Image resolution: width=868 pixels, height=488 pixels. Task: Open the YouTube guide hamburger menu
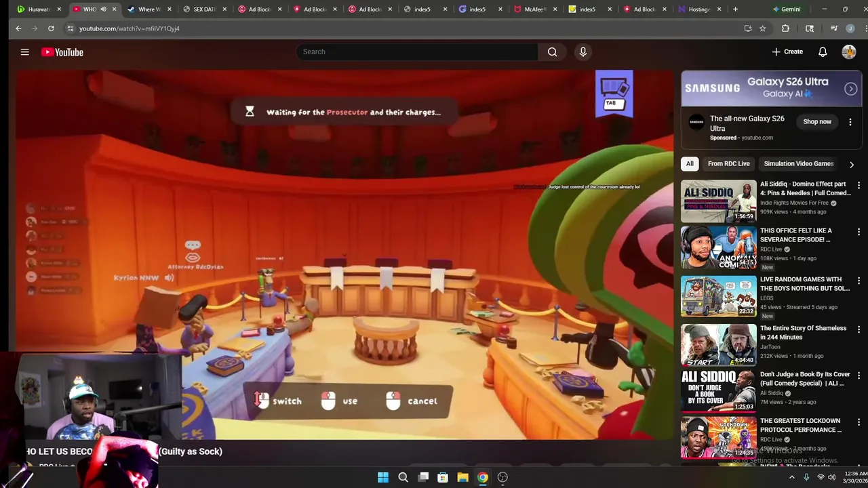click(x=24, y=52)
